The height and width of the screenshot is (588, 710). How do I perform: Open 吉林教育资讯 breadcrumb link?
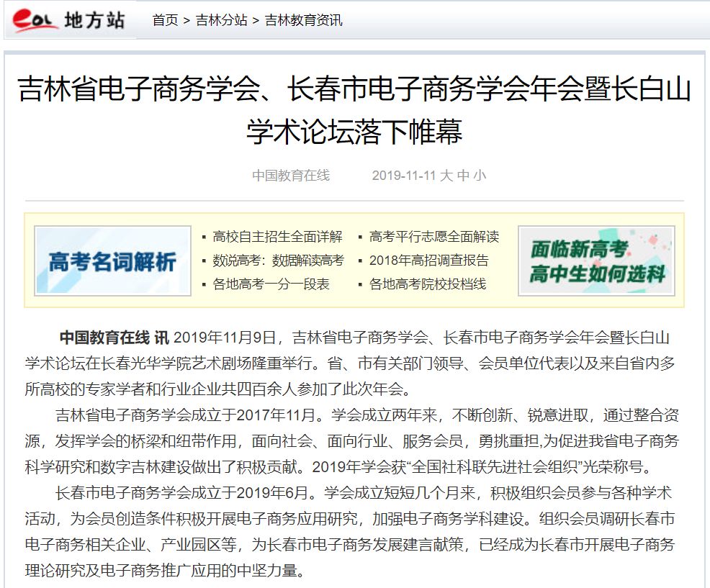(304, 20)
